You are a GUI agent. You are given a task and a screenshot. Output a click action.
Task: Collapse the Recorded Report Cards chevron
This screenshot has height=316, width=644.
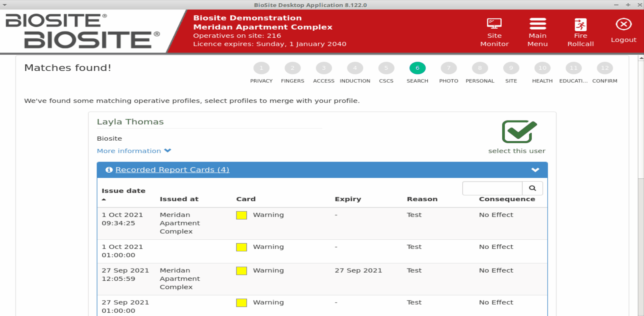pyautogui.click(x=535, y=170)
